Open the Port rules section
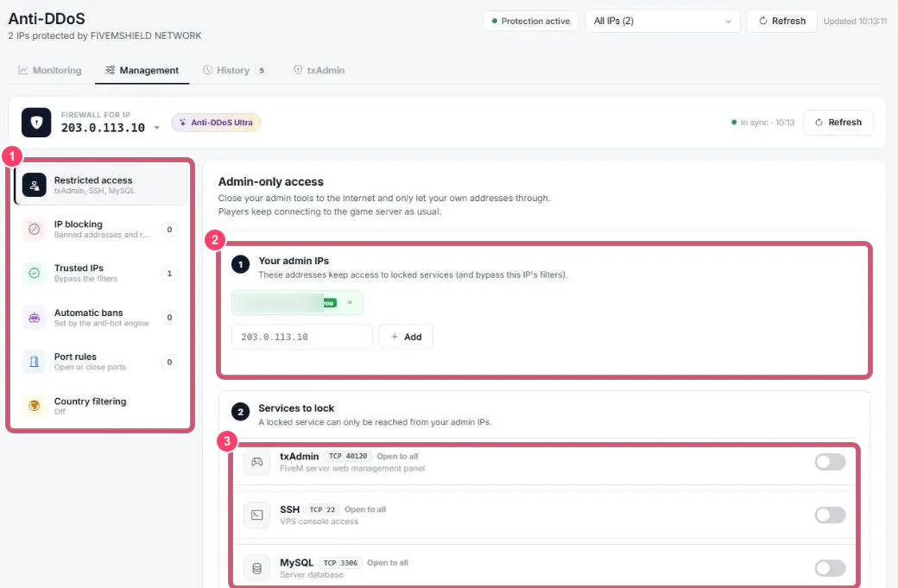The height and width of the screenshot is (588, 898). [x=101, y=361]
